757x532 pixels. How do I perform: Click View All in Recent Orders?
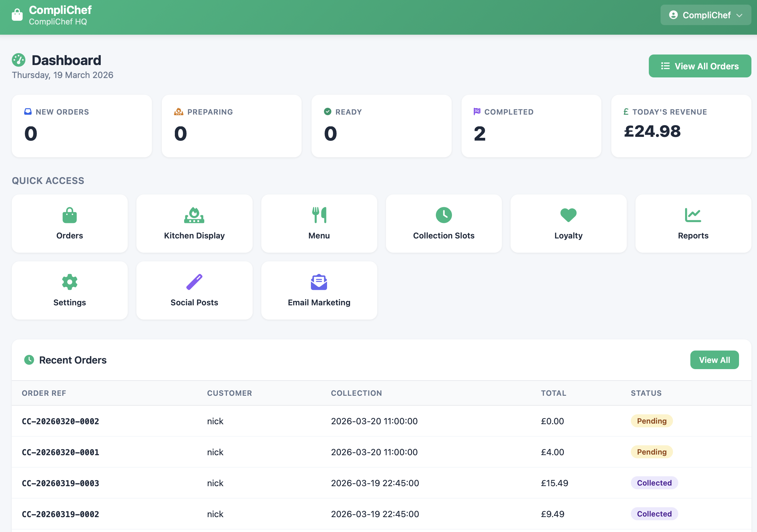point(715,360)
